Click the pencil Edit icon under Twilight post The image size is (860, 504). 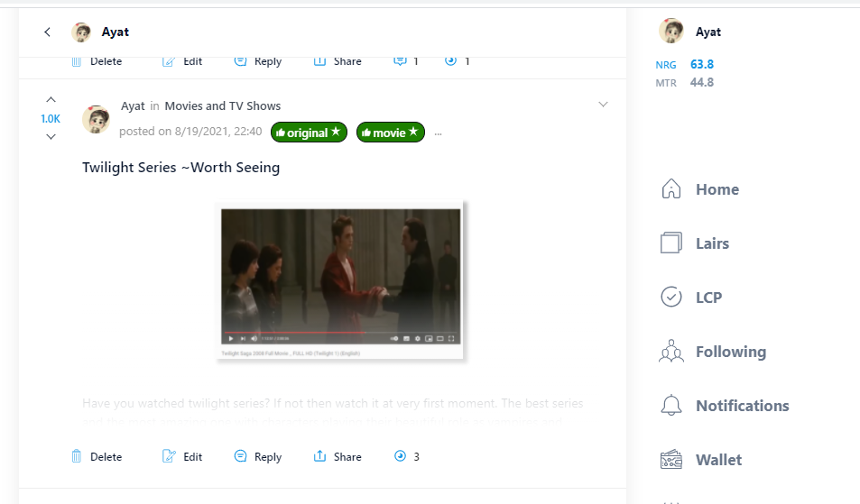169,456
